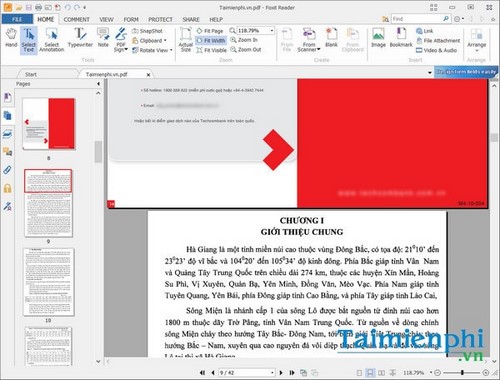Open the FORM ribbon tab

coord(131,20)
